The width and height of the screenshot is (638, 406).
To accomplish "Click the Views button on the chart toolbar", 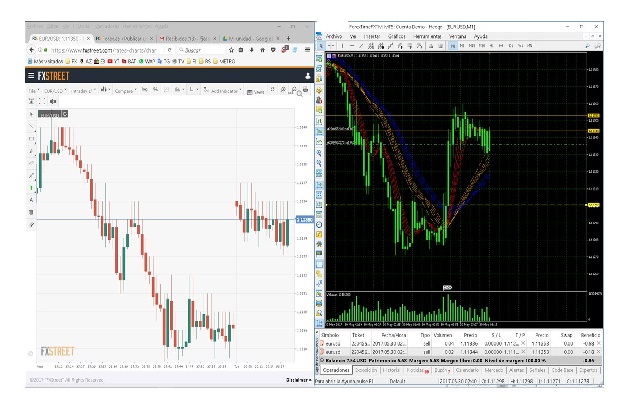I will pyautogui.click(x=256, y=92).
